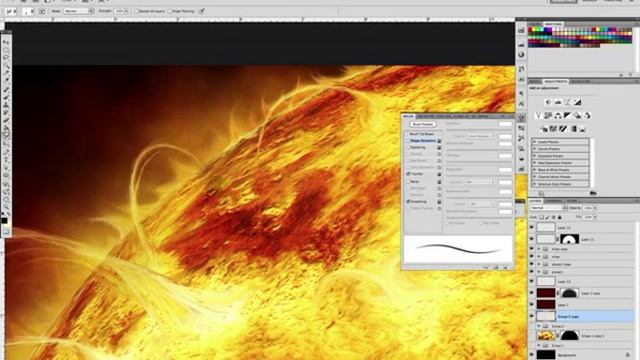Add a Photo Filter adjustment layer
Image resolution: width=640 pixels, height=360 pixels.
click(x=578, y=116)
